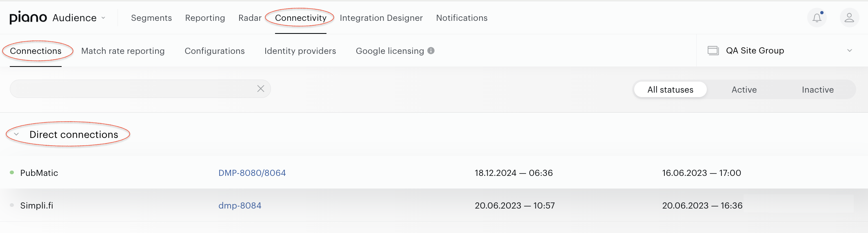The image size is (868, 233).
Task: Open the DMP-8080/8064 link
Action: tap(252, 173)
